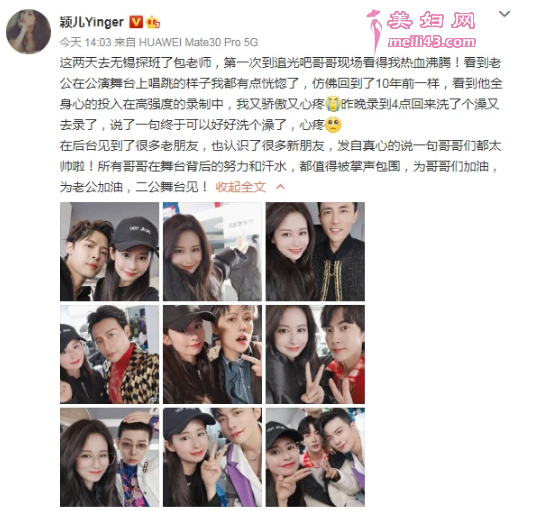Viewport: 533px width, 511px height.
Task: Open top-right photo with man in black jacket
Action: coord(315,252)
